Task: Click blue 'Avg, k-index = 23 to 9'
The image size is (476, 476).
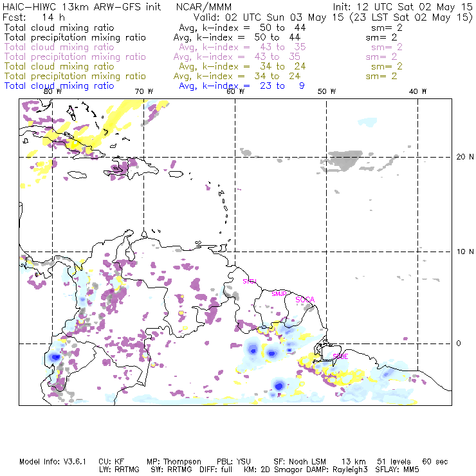Action: [242, 86]
